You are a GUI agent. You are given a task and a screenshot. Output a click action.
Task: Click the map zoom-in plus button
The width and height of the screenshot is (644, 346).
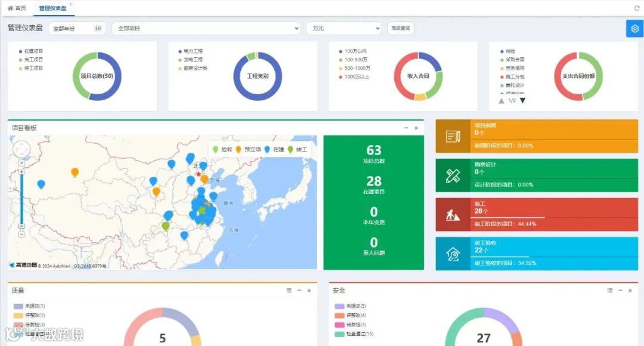(21, 172)
